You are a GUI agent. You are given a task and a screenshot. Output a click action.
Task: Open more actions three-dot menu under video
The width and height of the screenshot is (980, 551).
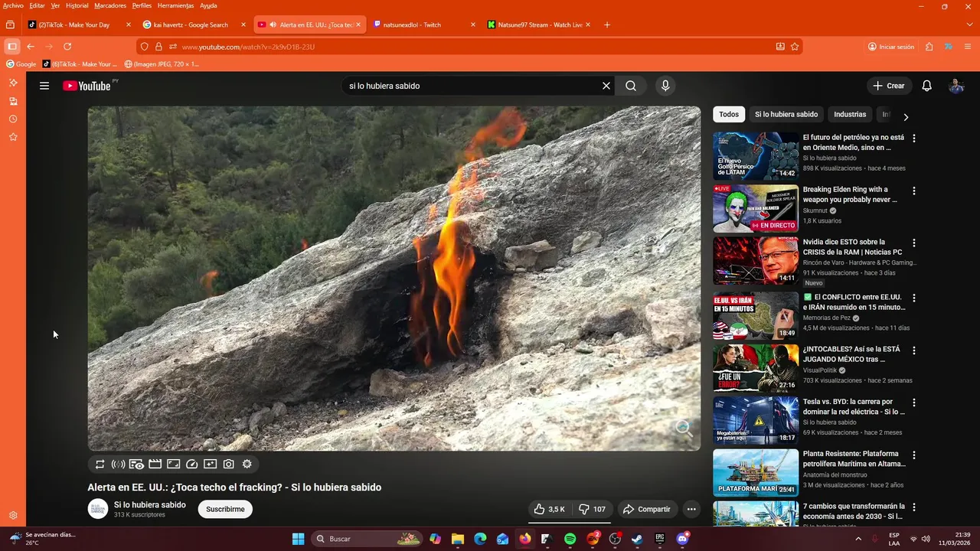pos(691,509)
